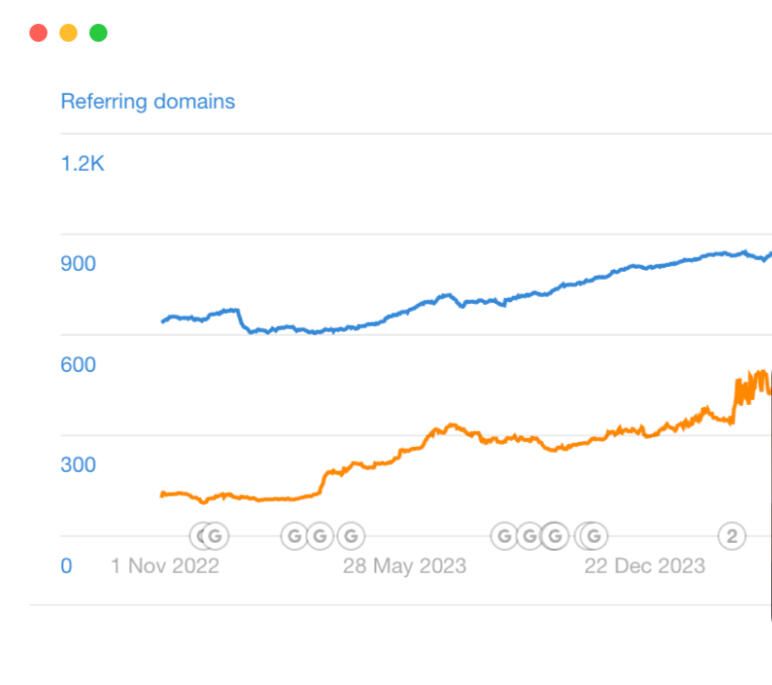Click the 600 axis label

click(x=78, y=364)
